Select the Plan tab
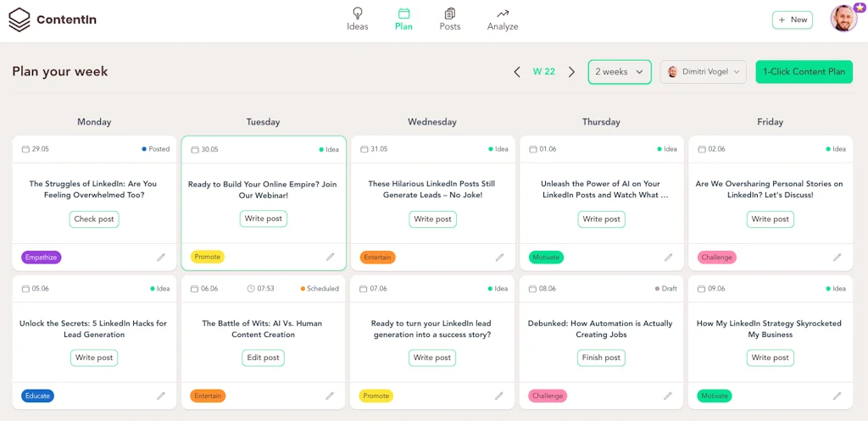Image resolution: width=868 pixels, height=421 pixels. pyautogui.click(x=403, y=19)
